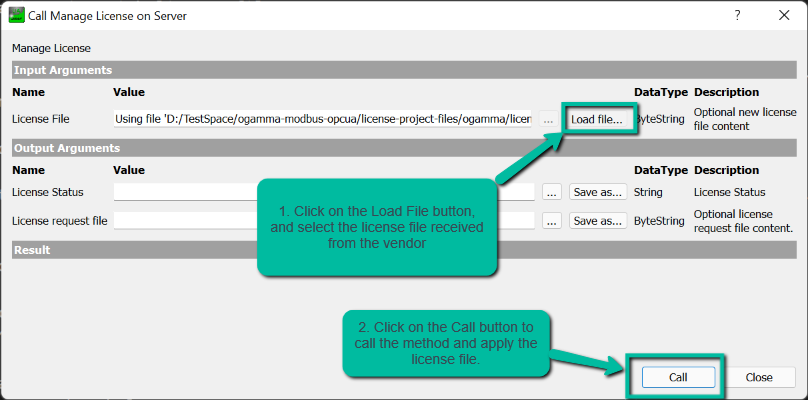
Task: Click the Close button at bottom right
Action: click(758, 377)
